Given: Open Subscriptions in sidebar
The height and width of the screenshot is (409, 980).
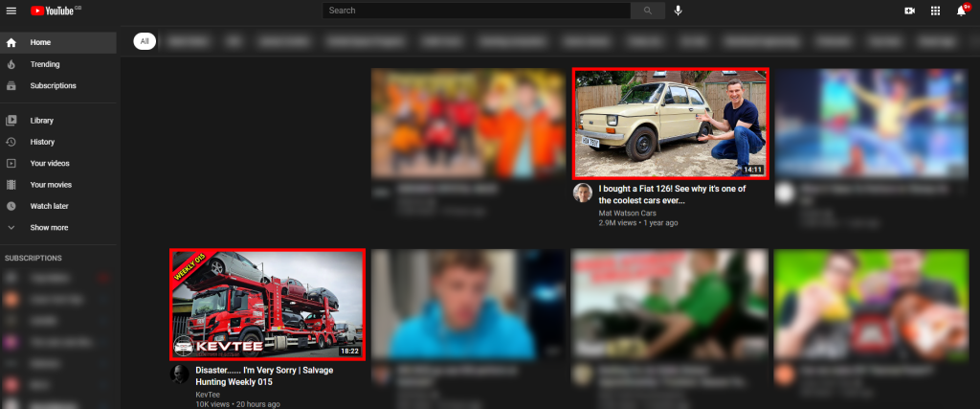Looking at the screenshot, I should point(53,85).
